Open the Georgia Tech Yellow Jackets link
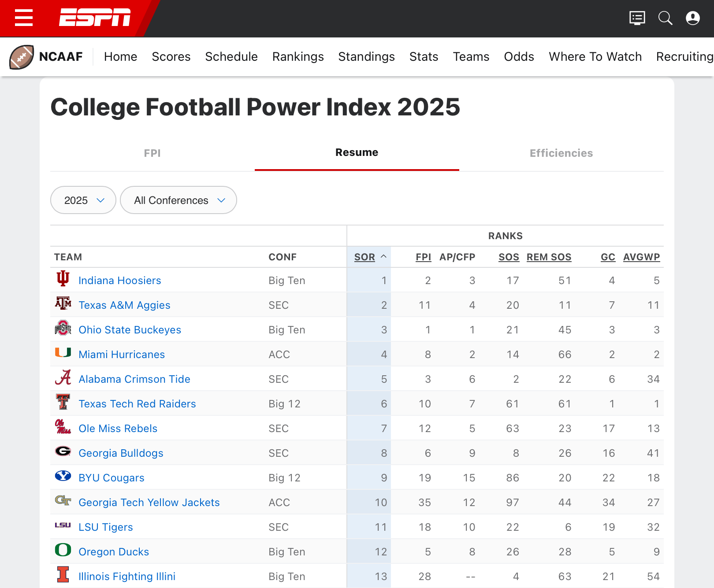The height and width of the screenshot is (588, 714). 149,503
